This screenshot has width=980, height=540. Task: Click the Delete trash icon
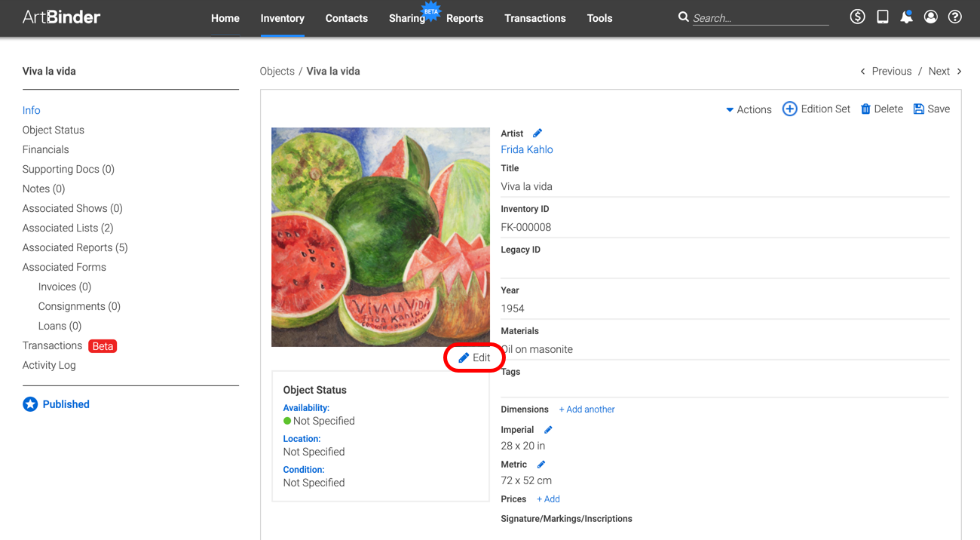coord(865,109)
